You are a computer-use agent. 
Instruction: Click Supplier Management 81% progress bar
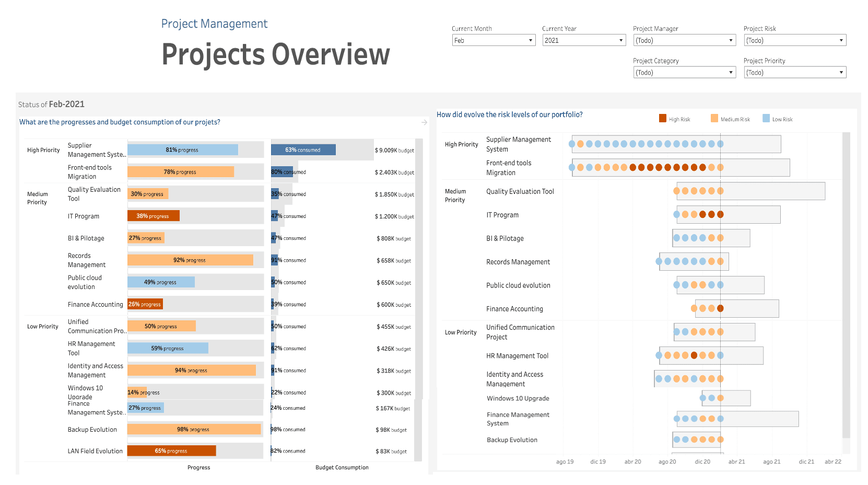click(x=182, y=150)
